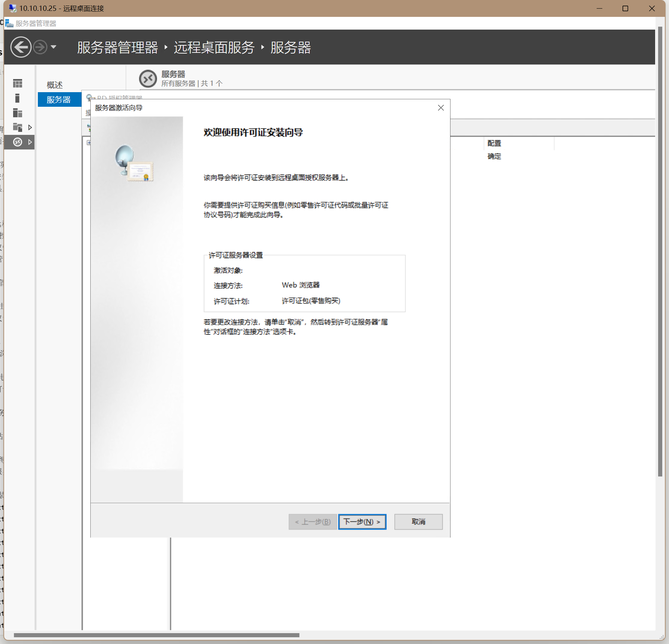The width and height of the screenshot is (669, 644).
Task: Expand the tree node plus icon behind wizard
Action: [88, 142]
